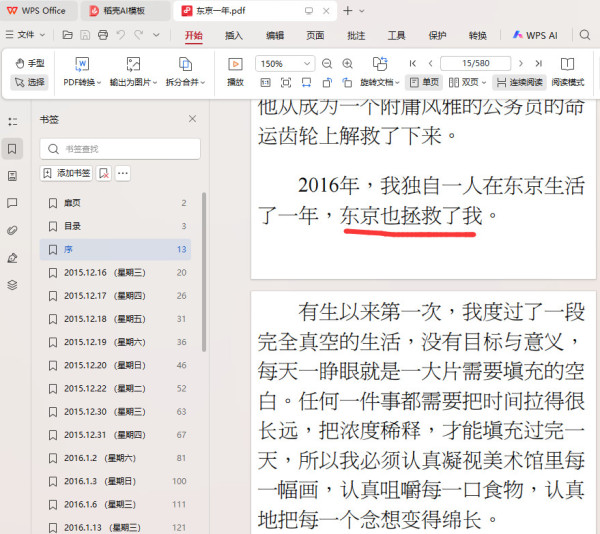Zoom out with the minus magnifier
This screenshot has height=534, width=600.
point(327,63)
